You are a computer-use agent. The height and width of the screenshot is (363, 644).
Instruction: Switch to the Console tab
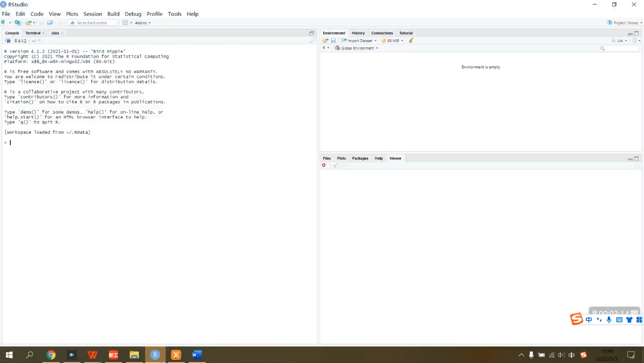click(12, 33)
